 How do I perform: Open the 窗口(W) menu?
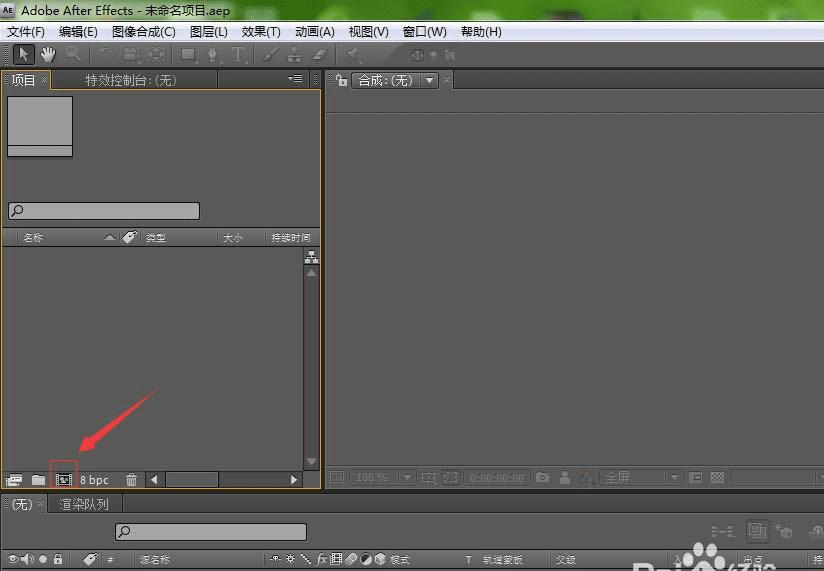click(x=424, y=32)
